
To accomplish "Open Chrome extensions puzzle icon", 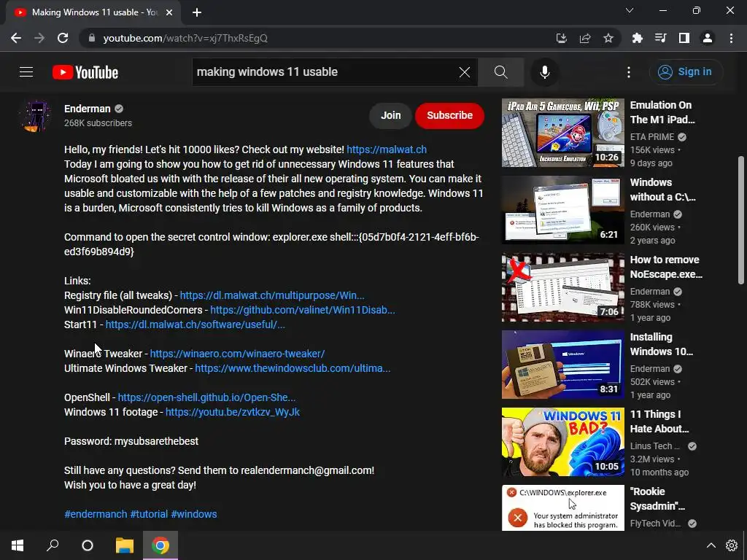I will (x=637, y=38).
